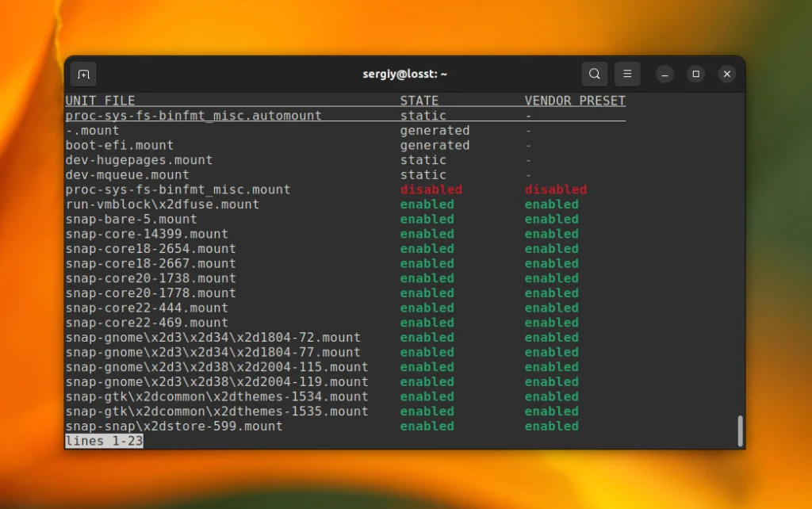This screenshot has width=812, height=509.
Task: Click the -.mount unit name
Action: (92, 131)
